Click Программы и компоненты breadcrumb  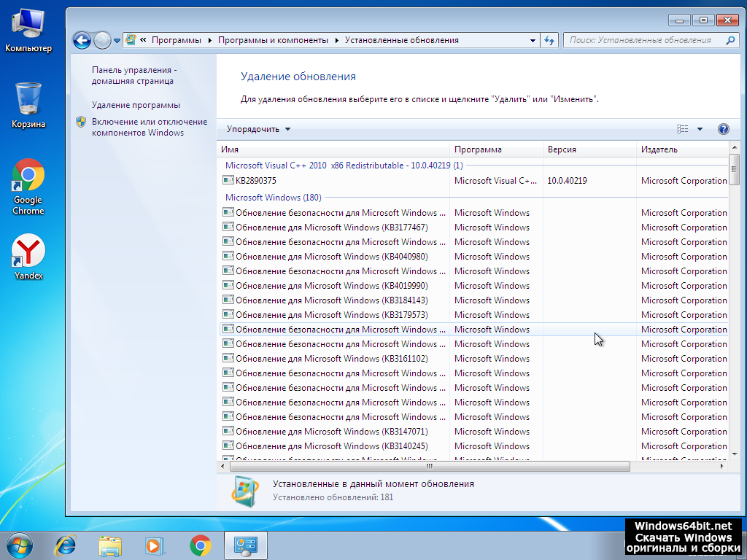[273, 41]
